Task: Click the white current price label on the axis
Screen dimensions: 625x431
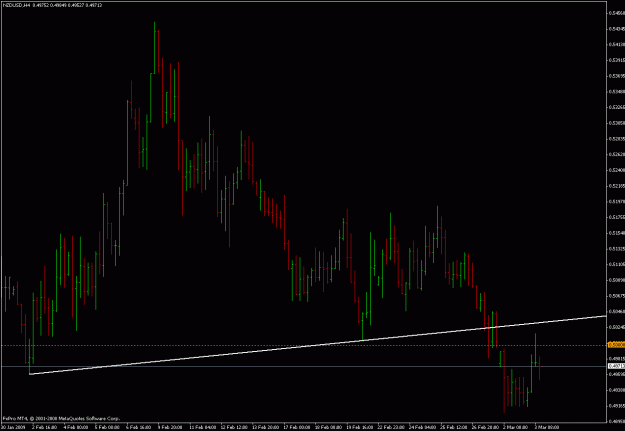Action: (616, 366)
